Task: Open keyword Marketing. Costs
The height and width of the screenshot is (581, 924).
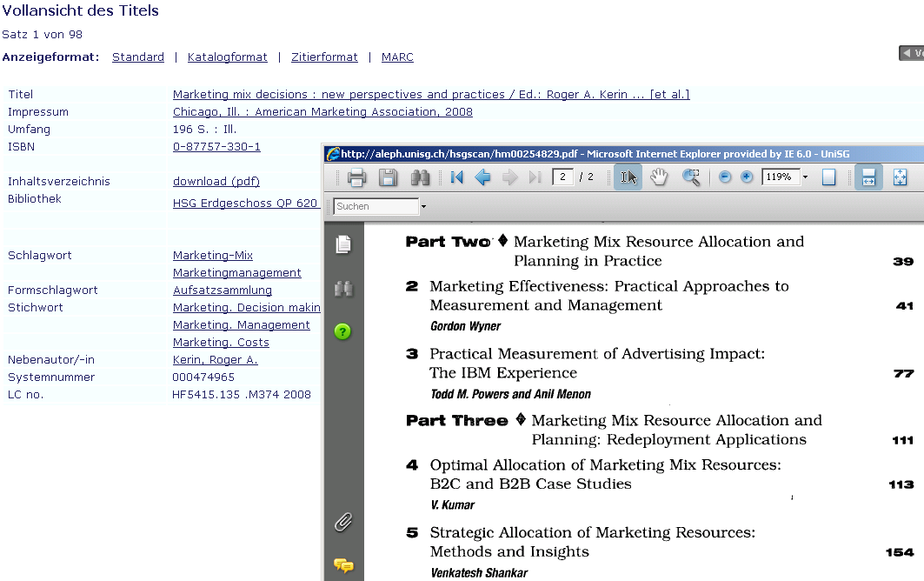Action: pyautogui.click(x=221, y=343)
